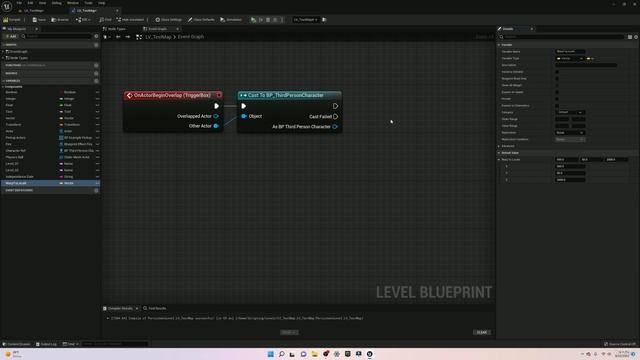
Task: Click the Simulation toolbar button
Action: (x=231, y=20)
